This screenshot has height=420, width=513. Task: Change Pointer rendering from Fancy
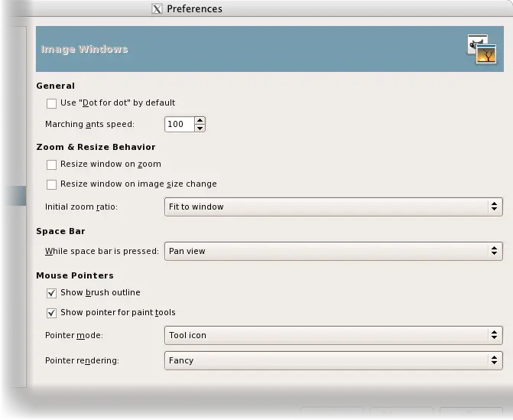[x=333, y=360]
